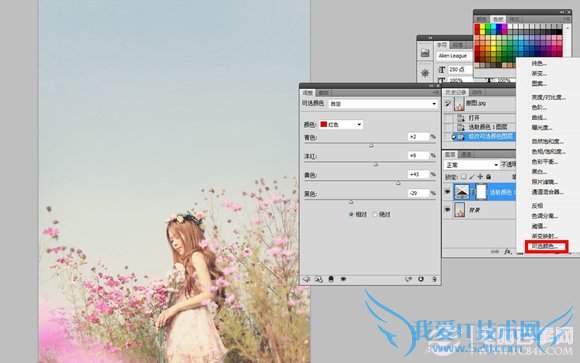Click the fx layer style icon
580x363 pixels.
(x=508, y=252)
